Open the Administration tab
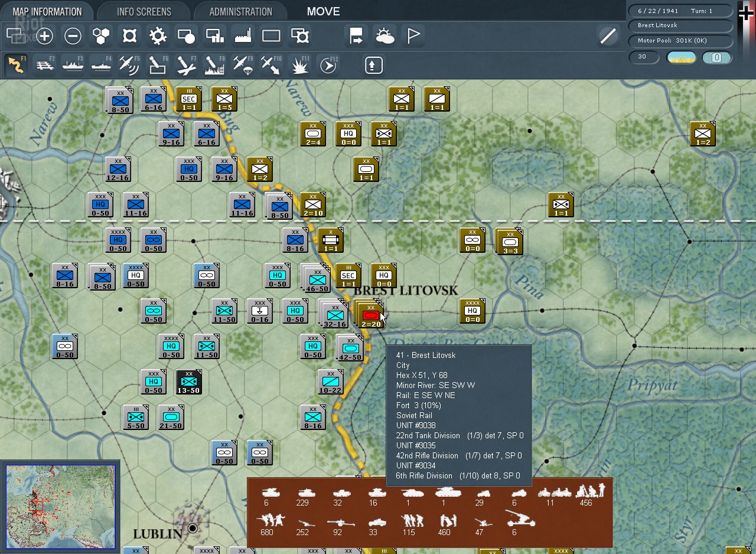The width and height of the screenshot is (756, 554). pyautogui.click(x=240, y=11)
